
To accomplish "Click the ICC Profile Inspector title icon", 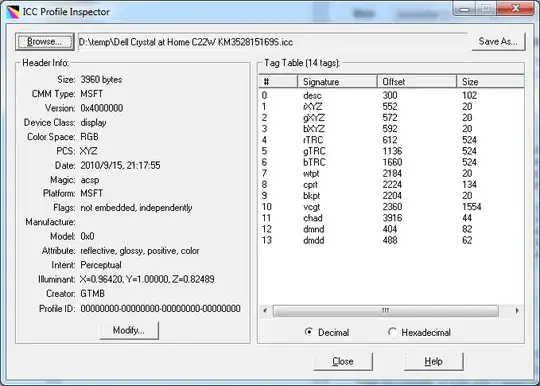I will tap(13, 12).
